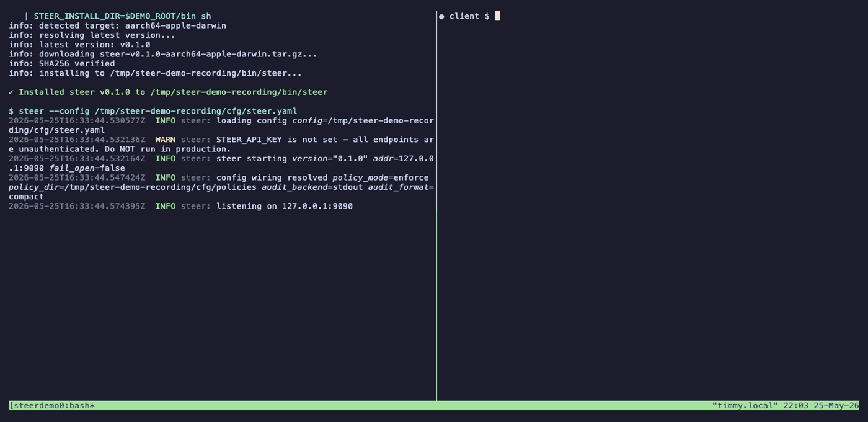Click the green checkmark before Installed steer
Image resolution: width=868 pixels, height=422 pixels.
tap(11, 92)
